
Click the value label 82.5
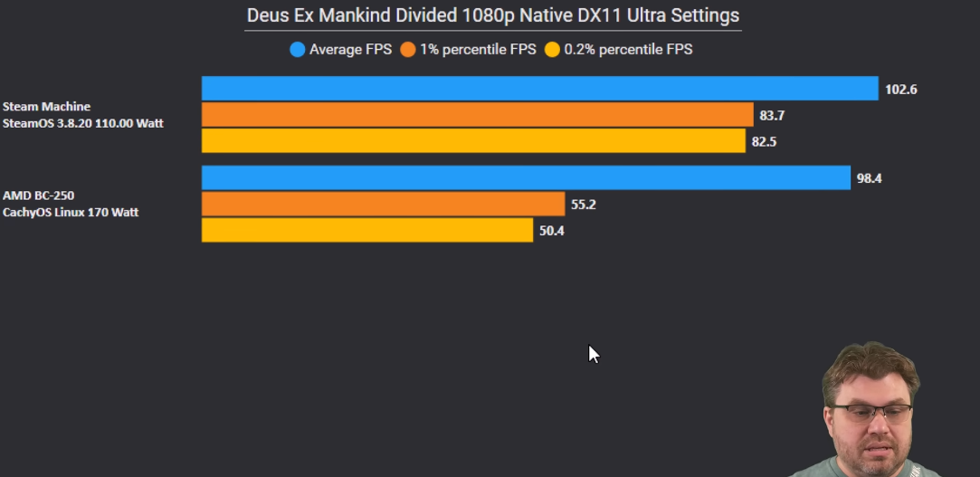point(764,142)
